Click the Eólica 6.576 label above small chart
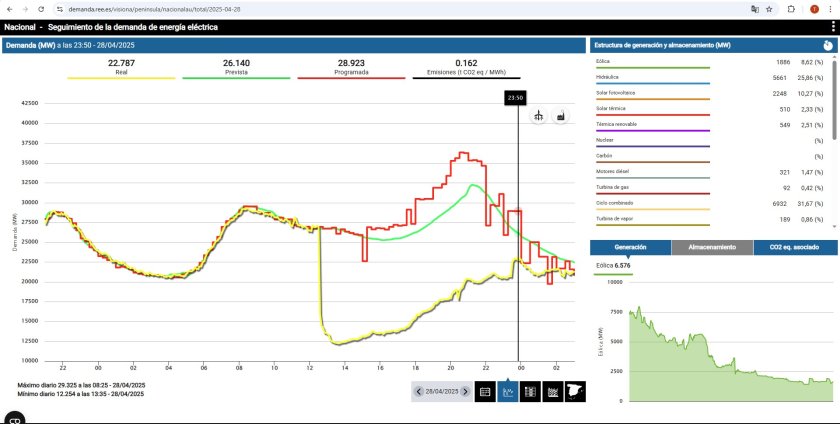 pyautogui.click(x=615, y=265)
